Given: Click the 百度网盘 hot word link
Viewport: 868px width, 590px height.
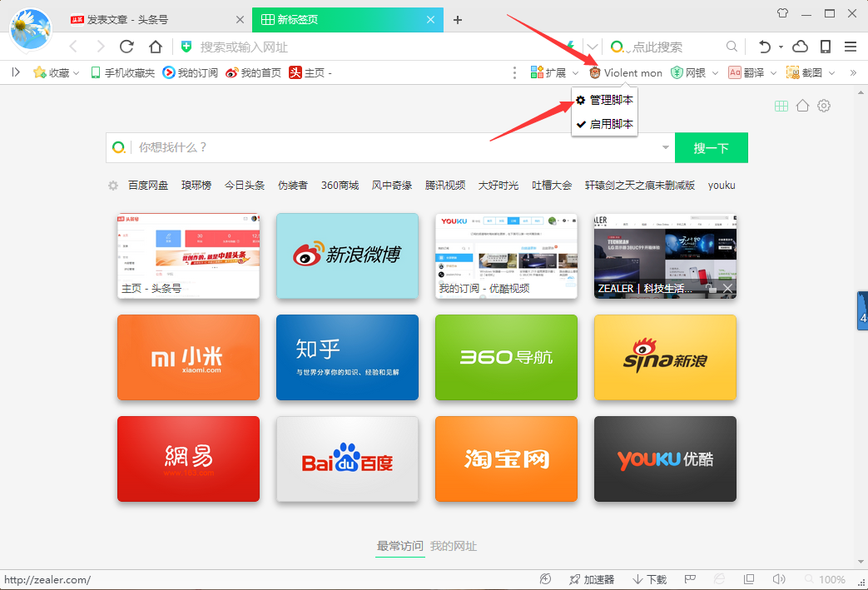Looking at the screenshot, I should 148,186.
